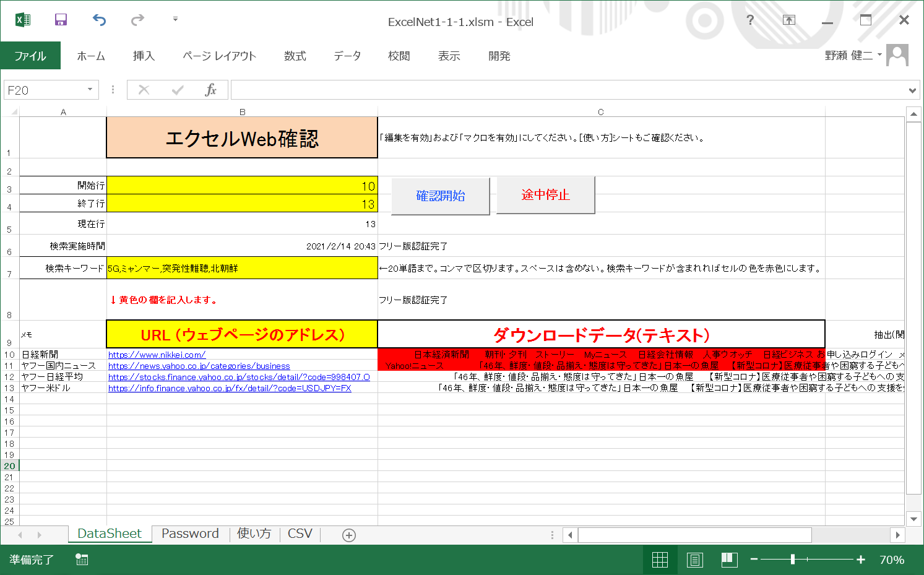Open the news.yahoo.co.jp business link
Viewport: 924px width, 575px height.
(x=199, y=366)
